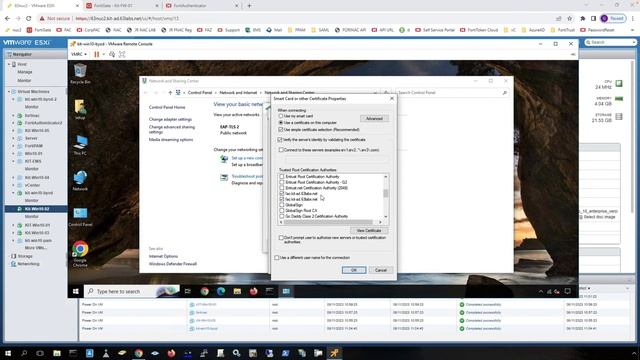Screen dimensions: 640x360
Task: Check 'Entrust Root Certification Authority - G2' box
Action: click(282, 182)
